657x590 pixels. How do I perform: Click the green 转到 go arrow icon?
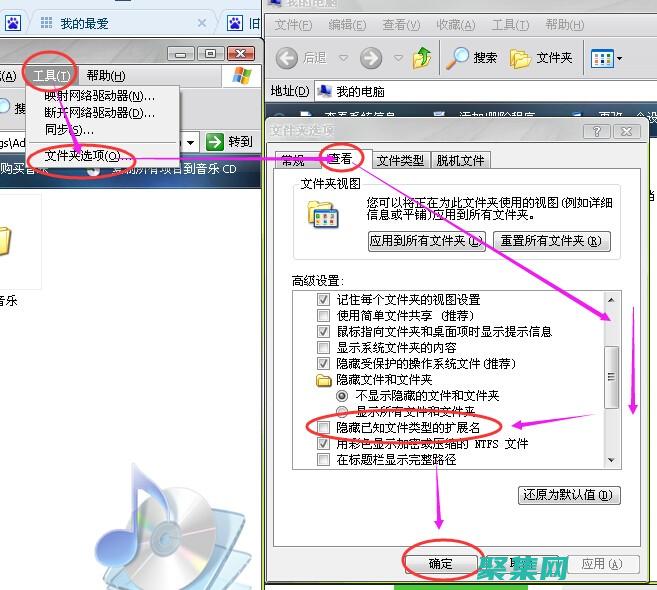pos(213,142)
